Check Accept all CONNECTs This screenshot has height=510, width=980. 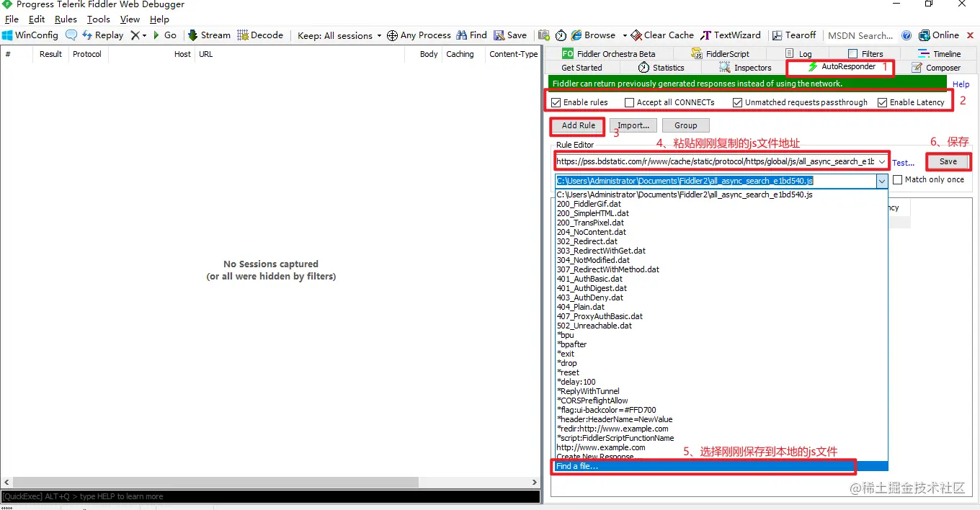(x=629, y=102)
